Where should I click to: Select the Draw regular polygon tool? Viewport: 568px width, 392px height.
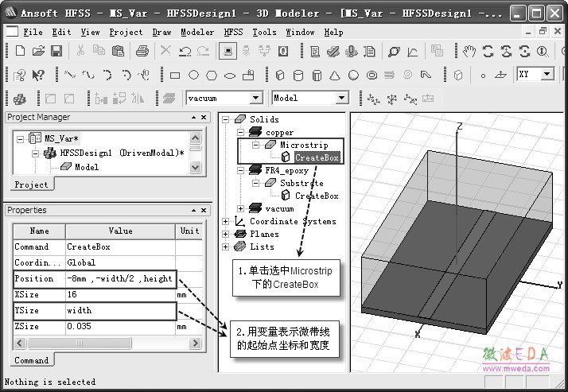pyautogui.click(x=212, y=76)
